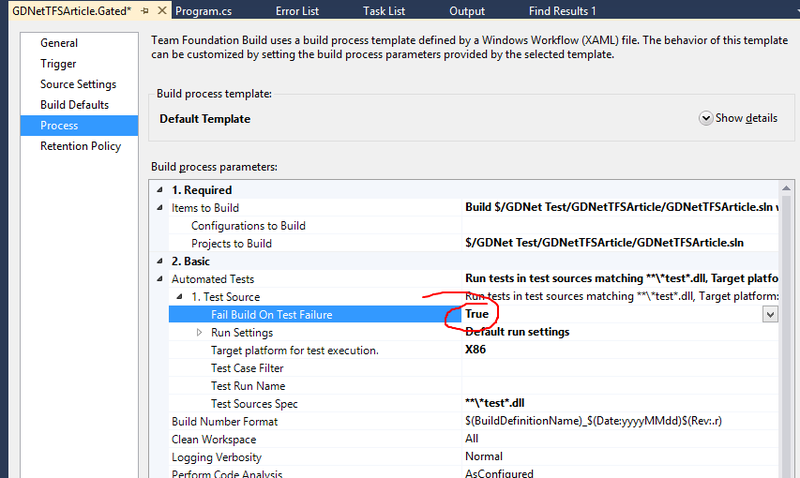Open the General settings page
Viewport: 800px width, 478px height.
[x=59, y=43]
